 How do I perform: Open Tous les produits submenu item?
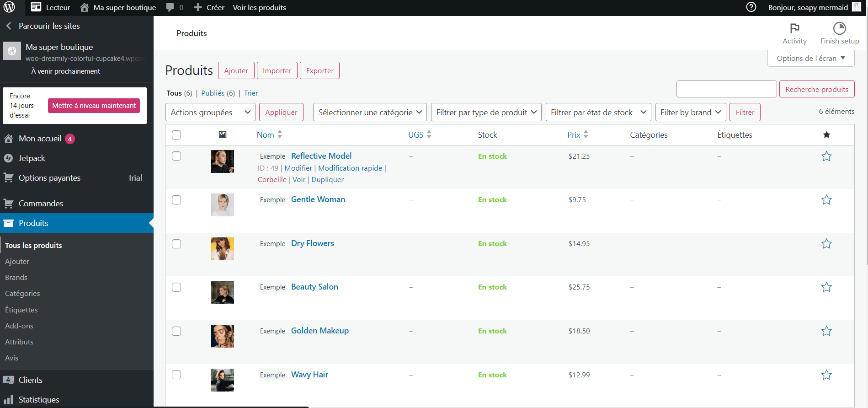coord(33,245)
